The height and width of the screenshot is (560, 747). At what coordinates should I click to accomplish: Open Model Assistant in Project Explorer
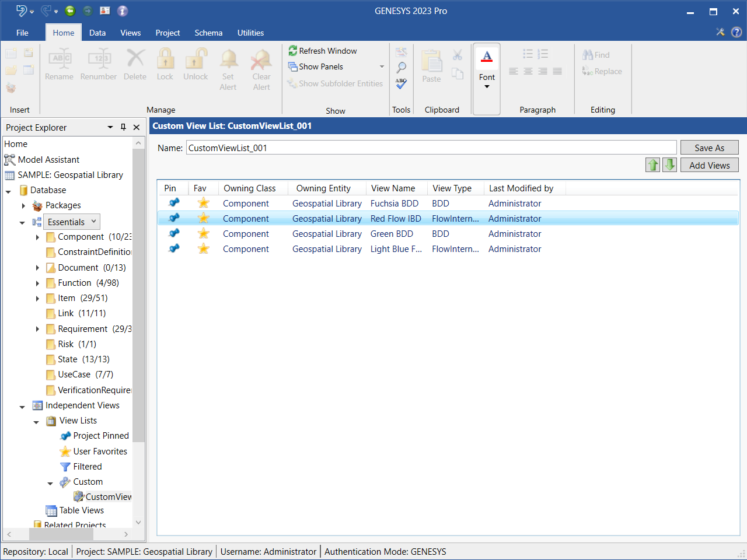(x=48, y=160)
